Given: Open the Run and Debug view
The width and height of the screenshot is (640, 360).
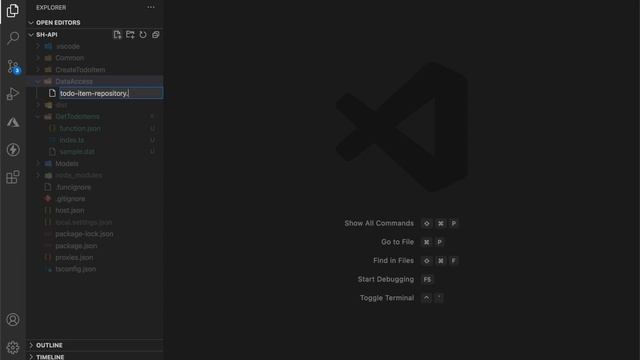Looking at the screenshot, I should click(13, 94).
